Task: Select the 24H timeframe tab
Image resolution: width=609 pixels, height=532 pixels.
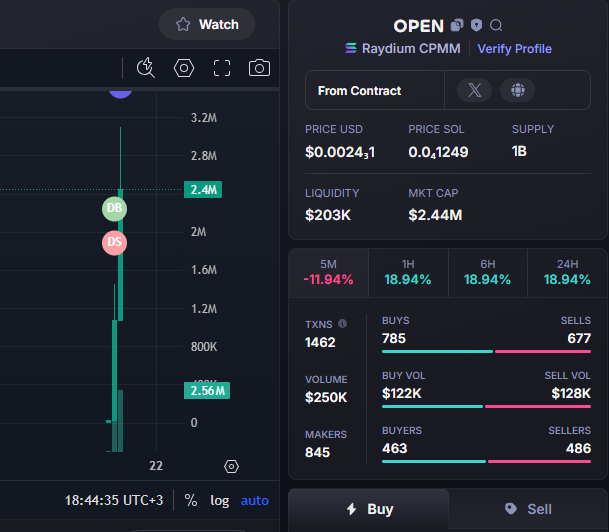Action: click(x=567, y=273)
